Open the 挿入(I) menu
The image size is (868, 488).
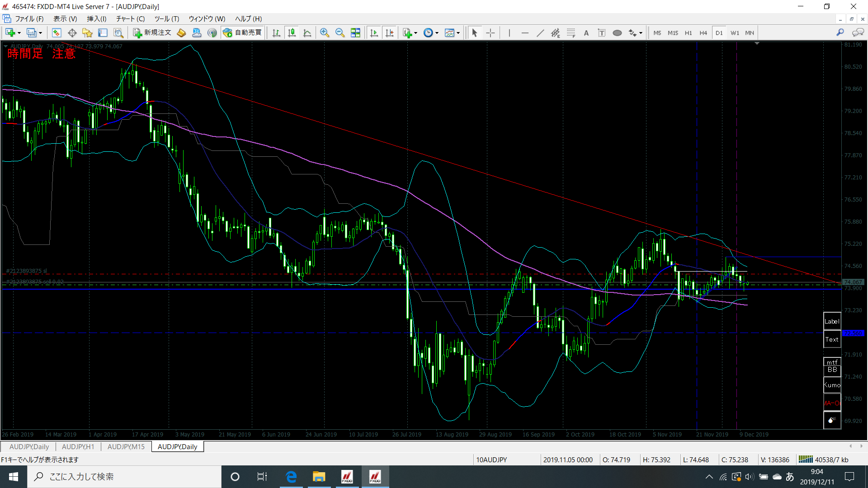pyautogui.click(x=96, y=19)
